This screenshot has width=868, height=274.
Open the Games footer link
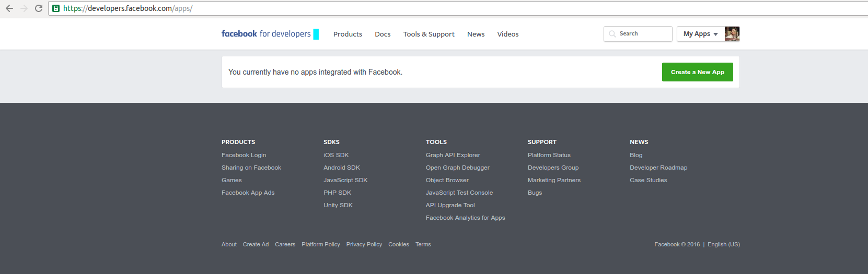(232, 180)
